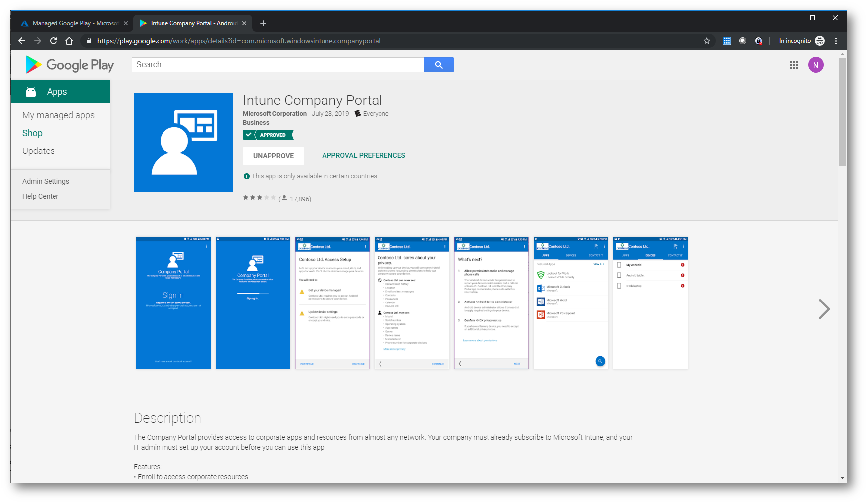Open My managed apps in sidebar
The height and width of the screenshot is (504, 868).
(x=58, y=115)
